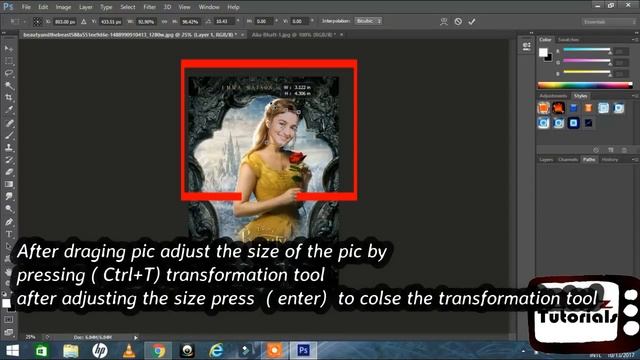Select the Smudge/Blur tool
The image size is (640, 360).
click(x=9, y=196)
